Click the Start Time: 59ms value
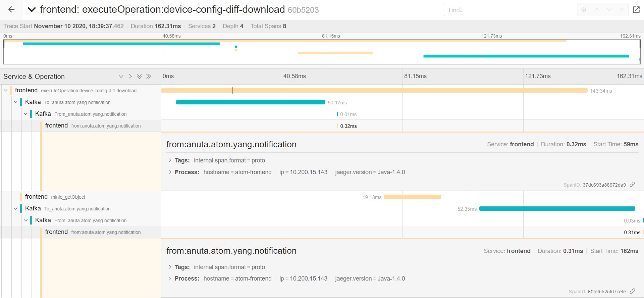644x298 pixels. click(631, 144)
